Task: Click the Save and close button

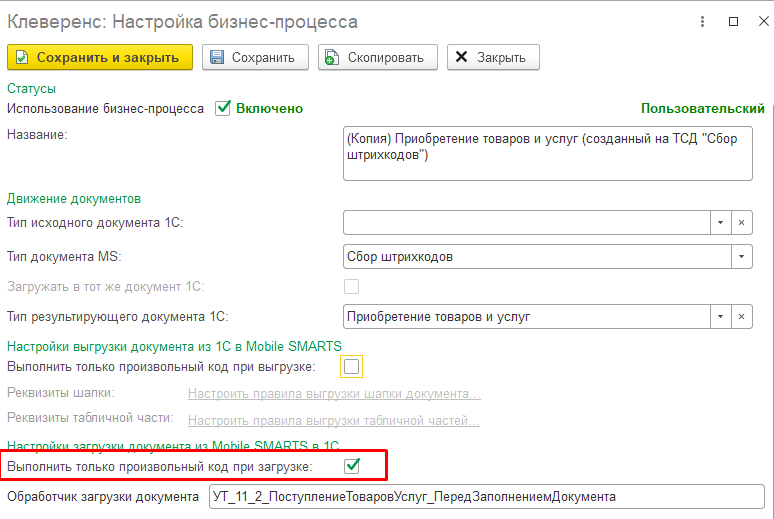Action: click(100, 57)
